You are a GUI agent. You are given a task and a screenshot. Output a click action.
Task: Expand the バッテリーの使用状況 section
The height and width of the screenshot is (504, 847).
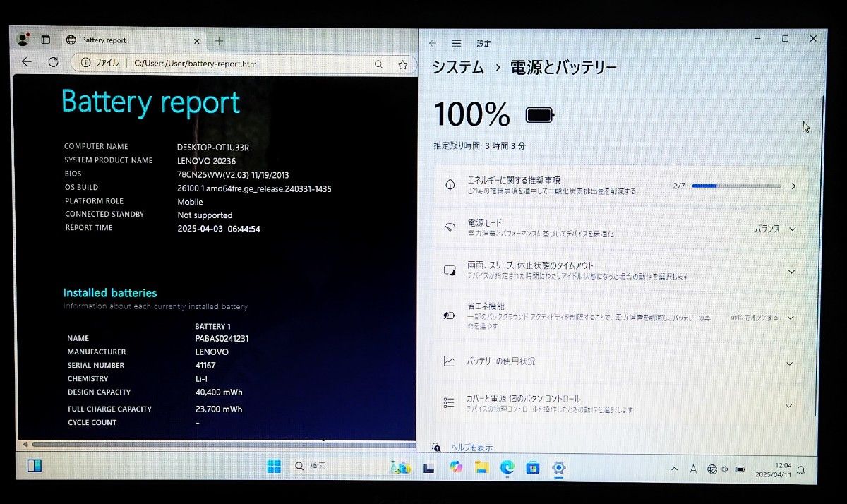[620, 361]
